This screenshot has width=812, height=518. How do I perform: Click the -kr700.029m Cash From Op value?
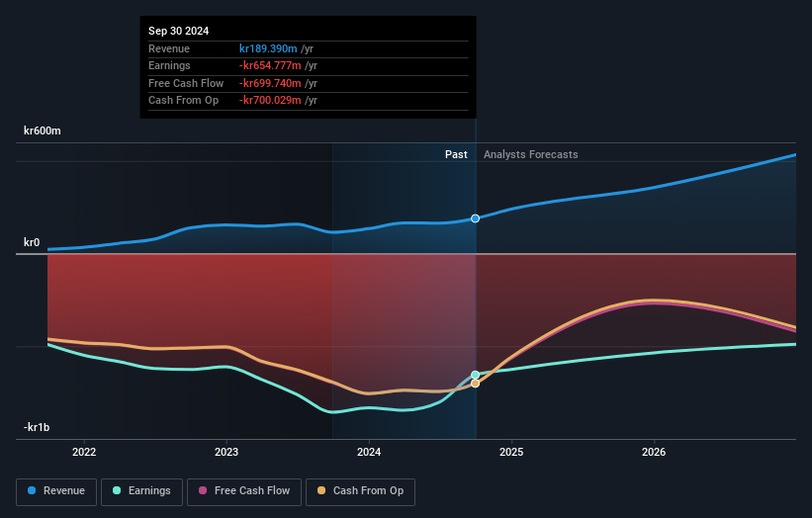(x=270, y=101)
